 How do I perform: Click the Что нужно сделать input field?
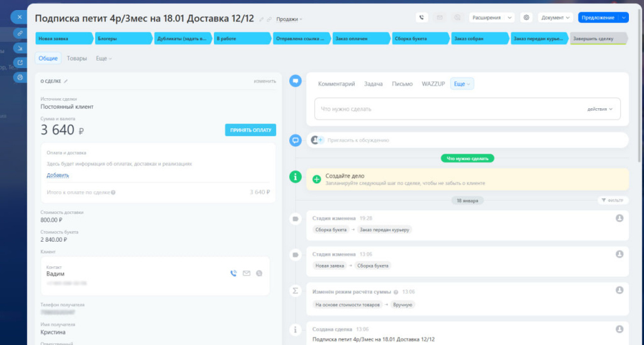pyautogui.click(x=467, y=109)
